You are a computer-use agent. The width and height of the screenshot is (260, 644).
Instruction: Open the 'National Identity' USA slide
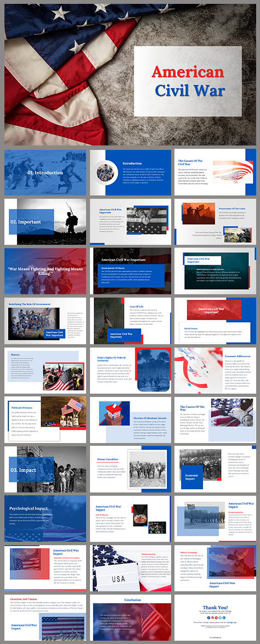[x=131, y=568]
